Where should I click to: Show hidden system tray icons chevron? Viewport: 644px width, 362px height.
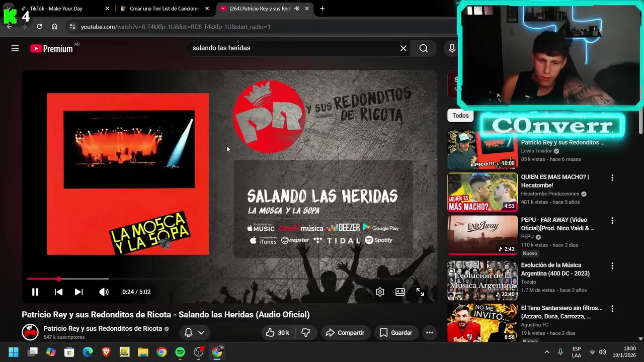pyautogui.click(x=547, y=352)
